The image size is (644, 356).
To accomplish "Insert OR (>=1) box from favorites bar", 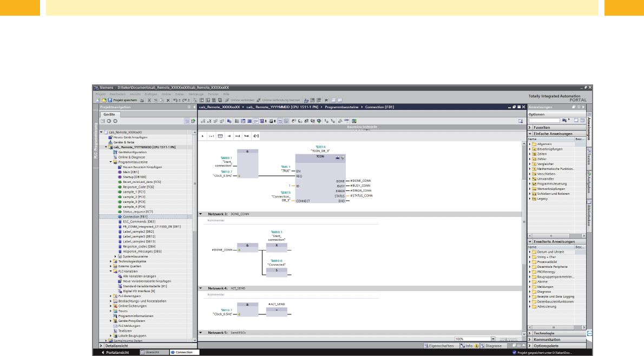I will 211,136.
